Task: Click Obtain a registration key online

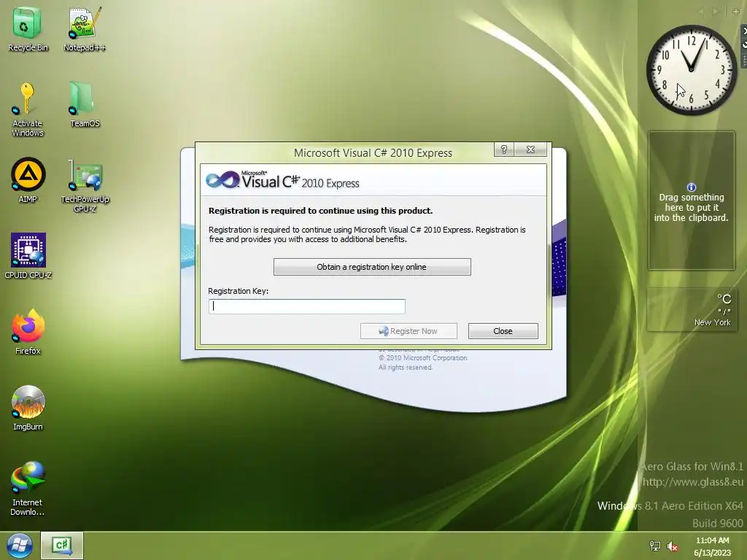Action: click(372, 267)
